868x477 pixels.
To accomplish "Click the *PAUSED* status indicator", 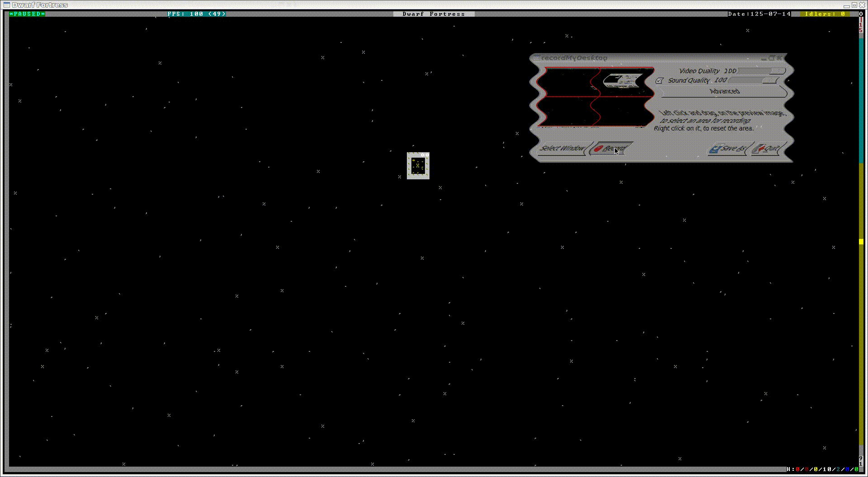I will [27, 14].
